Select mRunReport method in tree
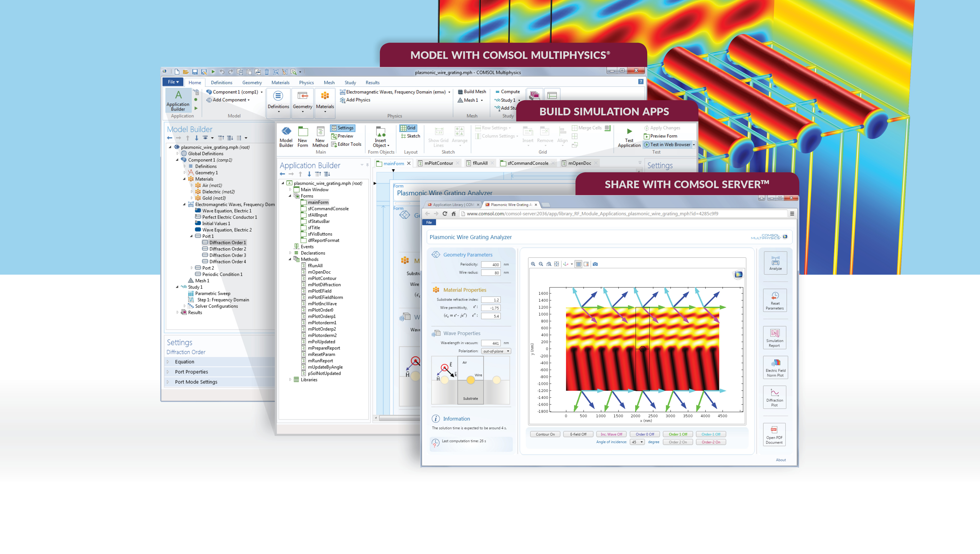This screenshot has width=980, height=554. pos(320,361)
